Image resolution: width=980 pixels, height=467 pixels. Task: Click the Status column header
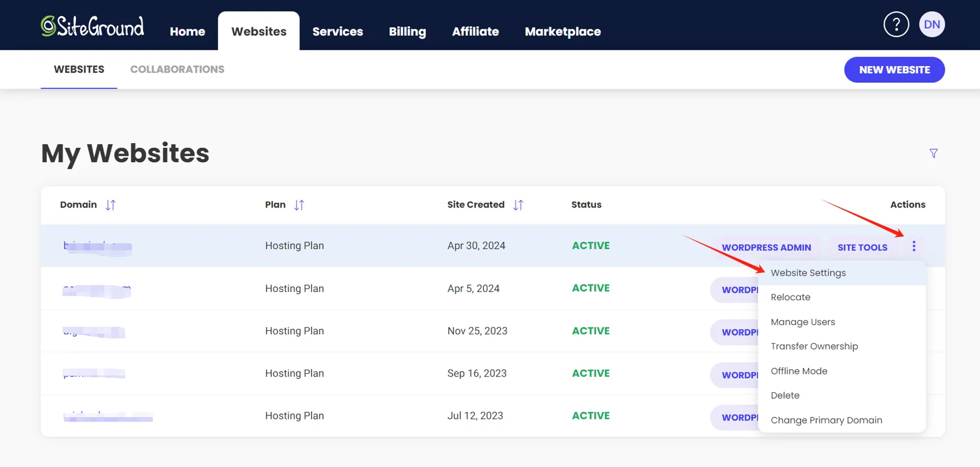pos(586,205)
